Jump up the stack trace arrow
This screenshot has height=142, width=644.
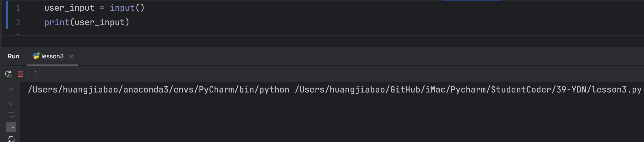[x=11, y=91]
